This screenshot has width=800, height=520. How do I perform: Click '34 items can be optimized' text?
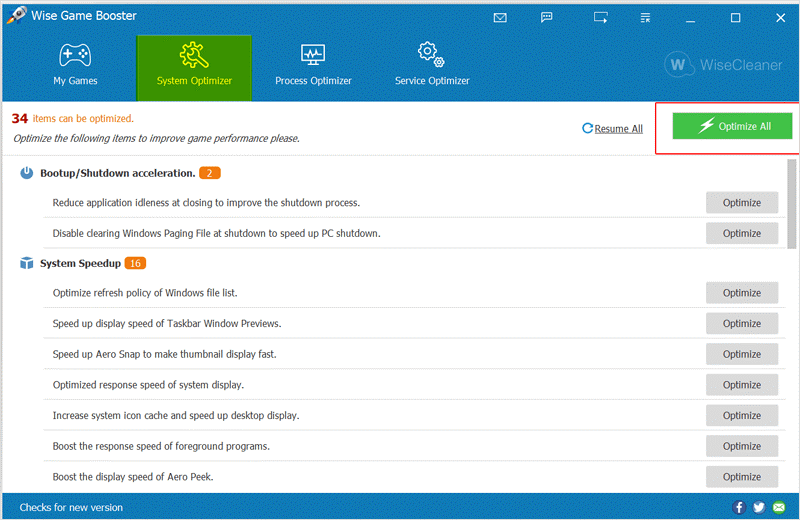point(72,118)
